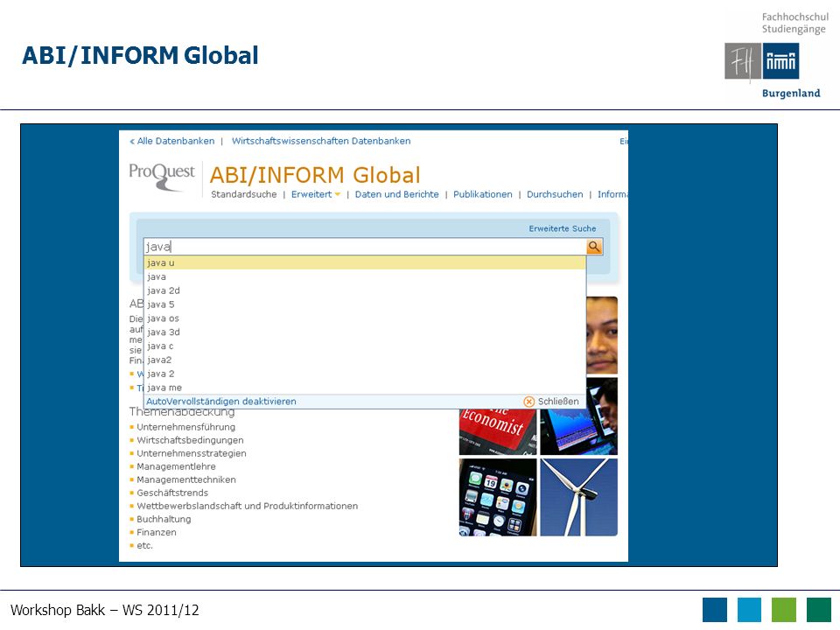
Task: Click the Geschäftstrends topic text
Action: click(172, 493)
